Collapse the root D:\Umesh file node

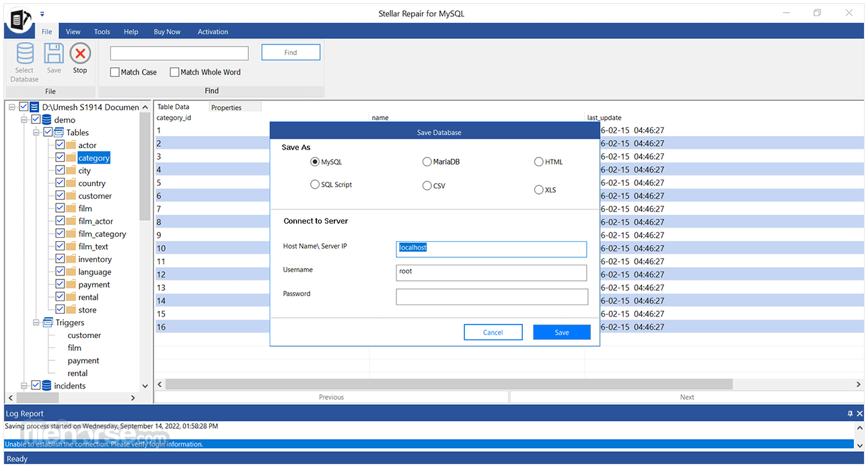click(x=13, y=107)
